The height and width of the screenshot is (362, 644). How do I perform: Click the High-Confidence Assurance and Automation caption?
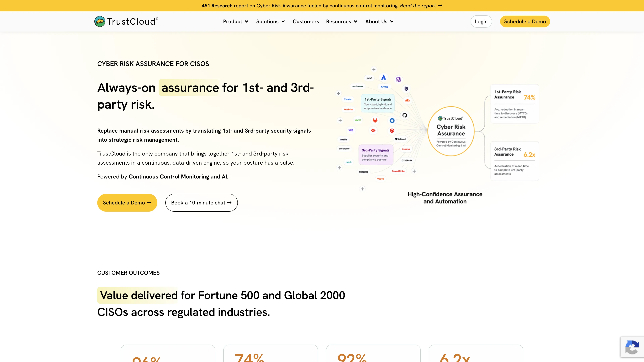click(445, 198)
